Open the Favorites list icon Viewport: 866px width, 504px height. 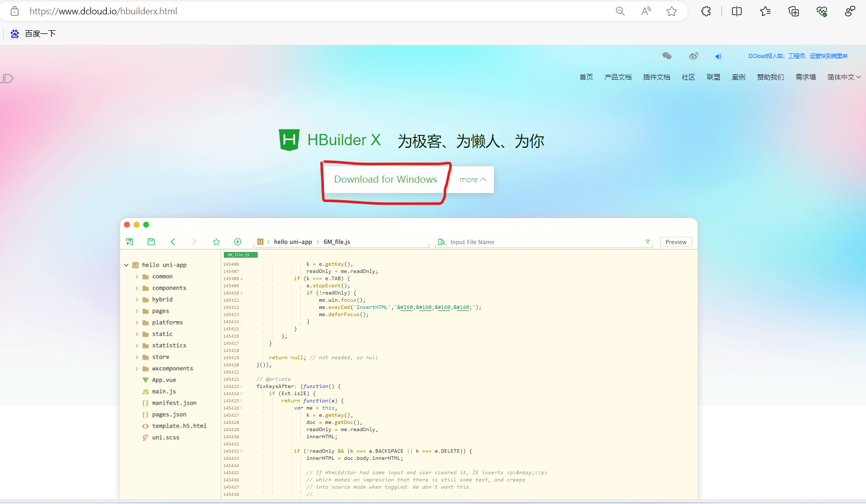[765, 11]
